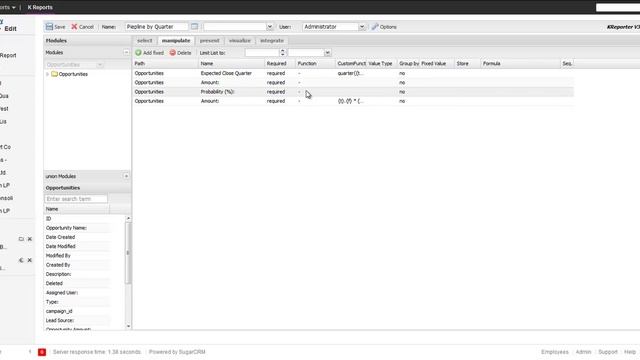Viewport: 640px width, 360px height.
Task: Cancel editing the report
Action: [x=82, y=27]
